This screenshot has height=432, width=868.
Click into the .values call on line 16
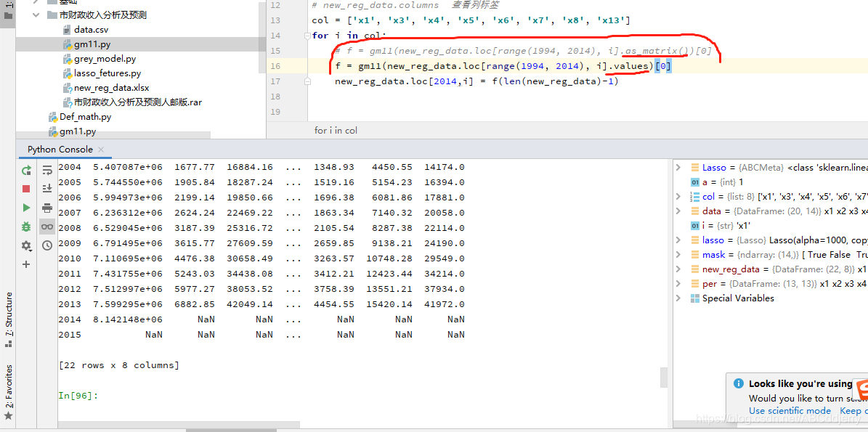(630, 66)
